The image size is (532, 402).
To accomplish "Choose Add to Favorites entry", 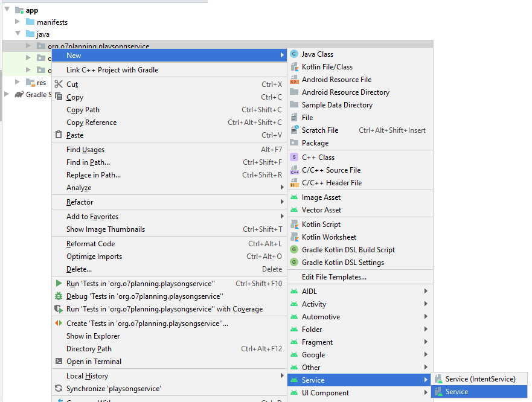I will 169,217.
